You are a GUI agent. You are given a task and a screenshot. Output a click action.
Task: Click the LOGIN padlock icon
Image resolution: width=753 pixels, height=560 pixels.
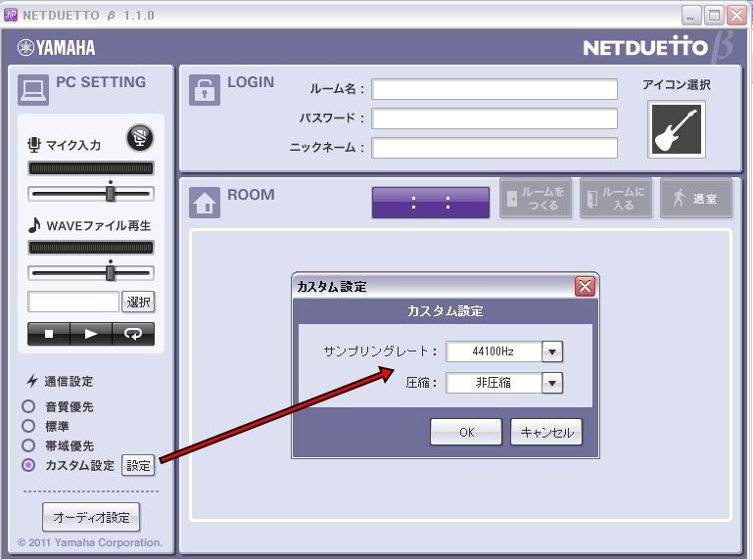tap(205, 90)
